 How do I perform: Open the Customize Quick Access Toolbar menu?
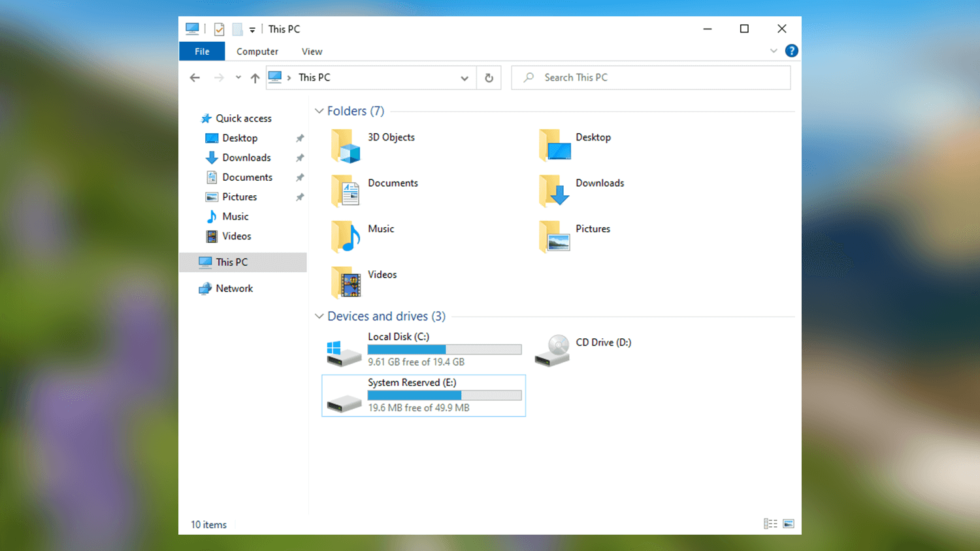point(252,29)
